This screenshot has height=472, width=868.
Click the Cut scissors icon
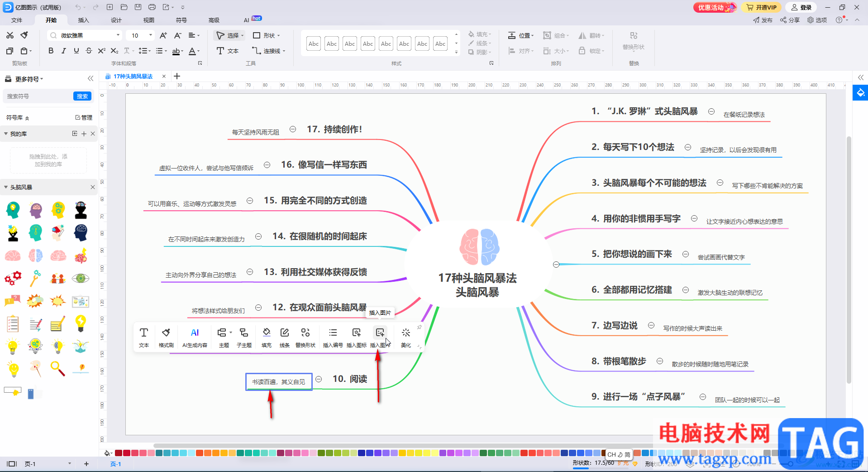pyautogui.click(x=10, y=35)
